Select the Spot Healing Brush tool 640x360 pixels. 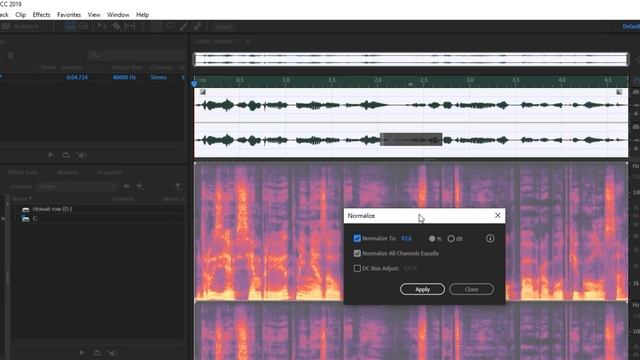point(197,27)
